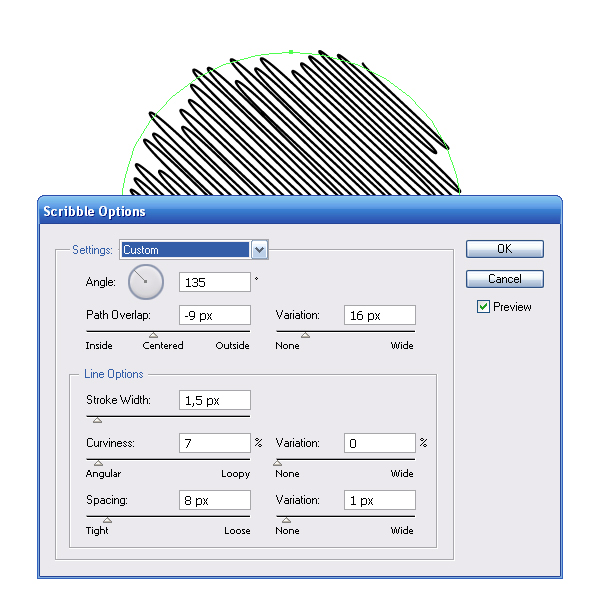Click the 'Loose' label under Spacing
Viewport: 600px width, 600px height.
pos(237,531)
